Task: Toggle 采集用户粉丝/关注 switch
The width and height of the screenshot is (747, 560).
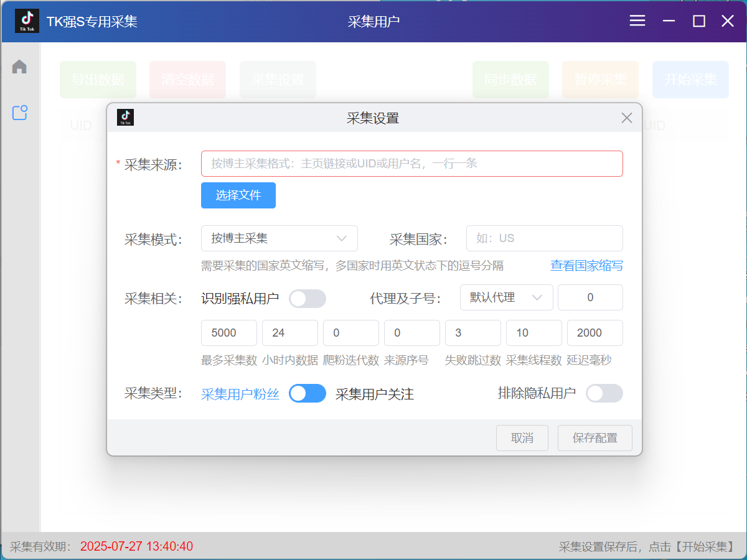Action: (x=308, y=393)
